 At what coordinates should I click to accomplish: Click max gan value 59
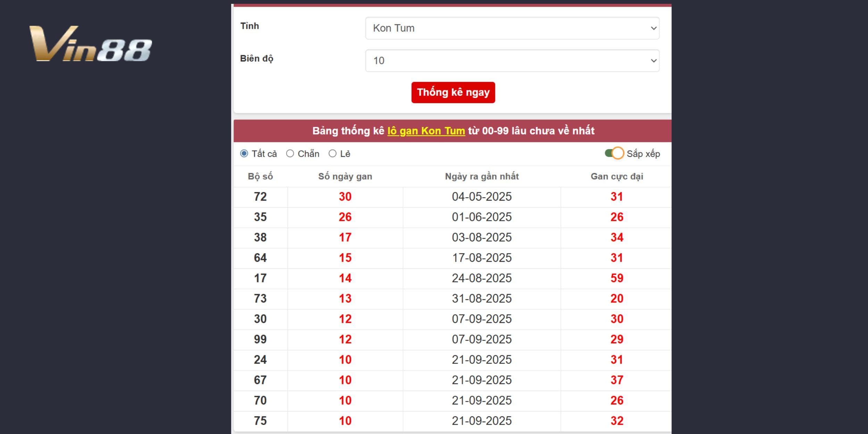pos(617,278)
